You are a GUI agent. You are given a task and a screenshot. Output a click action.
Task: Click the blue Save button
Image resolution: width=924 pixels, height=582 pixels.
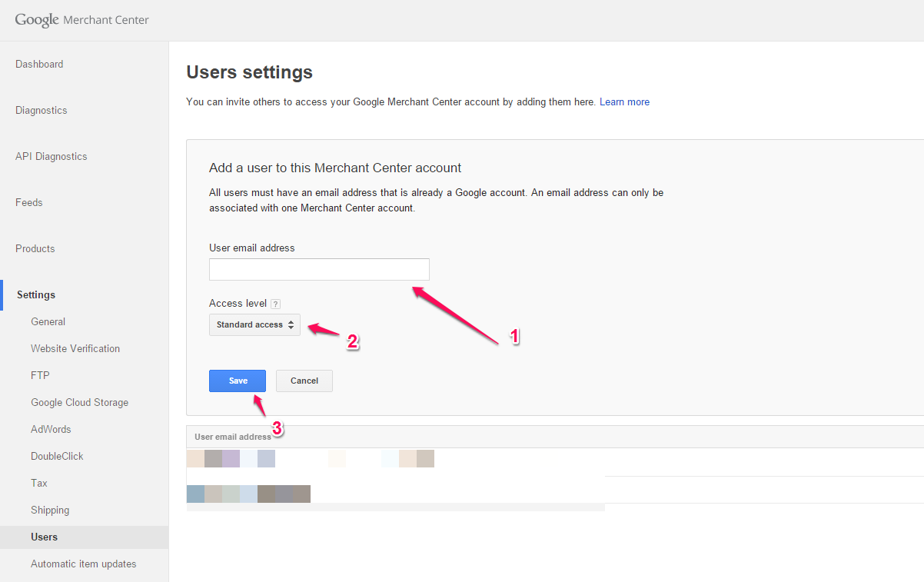pos(238,381)
